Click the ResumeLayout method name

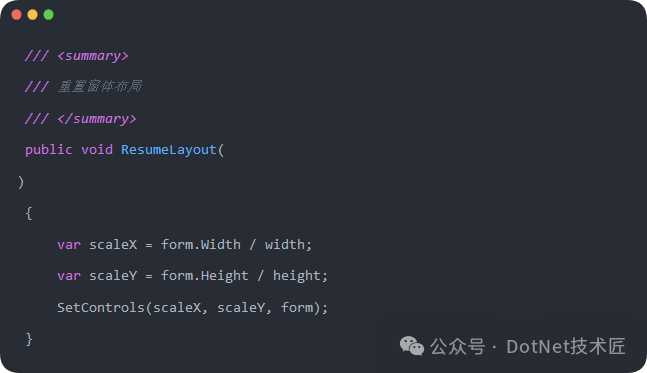168,150
